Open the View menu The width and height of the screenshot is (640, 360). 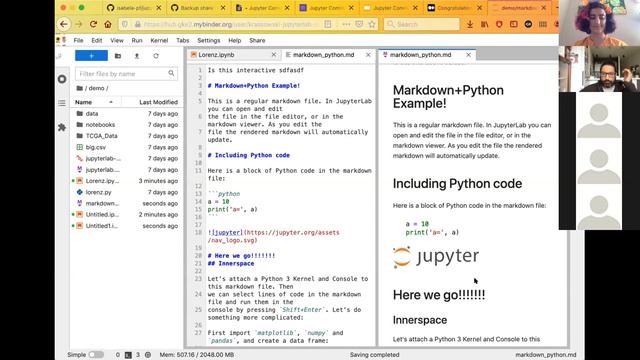point(117,40)
